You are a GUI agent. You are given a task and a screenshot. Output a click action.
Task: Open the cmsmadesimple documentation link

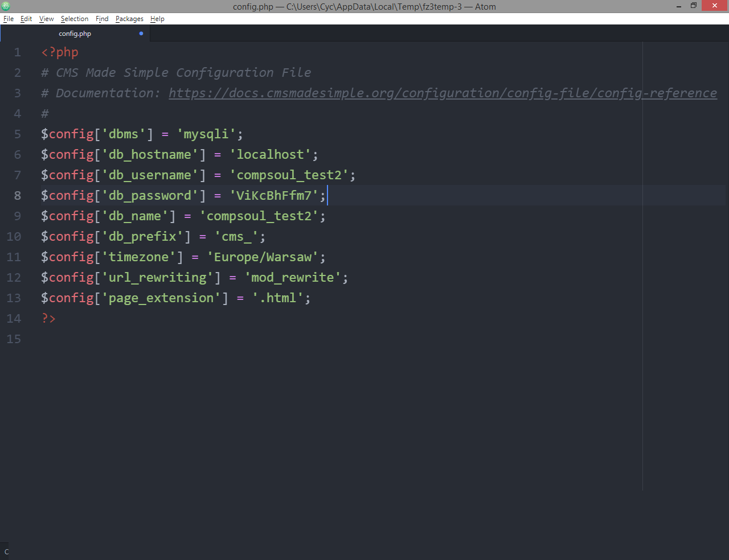pos(441,93)
